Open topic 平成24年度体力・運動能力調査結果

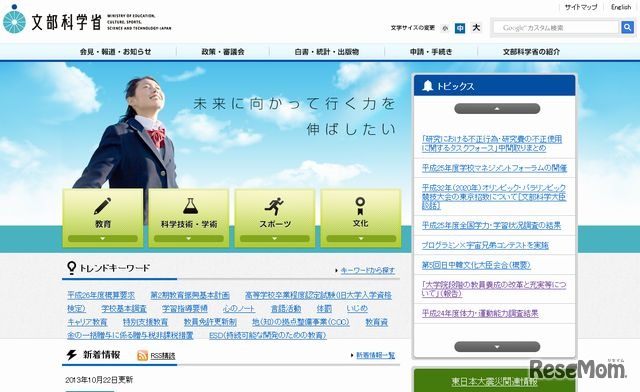pyautogui.click(x=480, y=313)
